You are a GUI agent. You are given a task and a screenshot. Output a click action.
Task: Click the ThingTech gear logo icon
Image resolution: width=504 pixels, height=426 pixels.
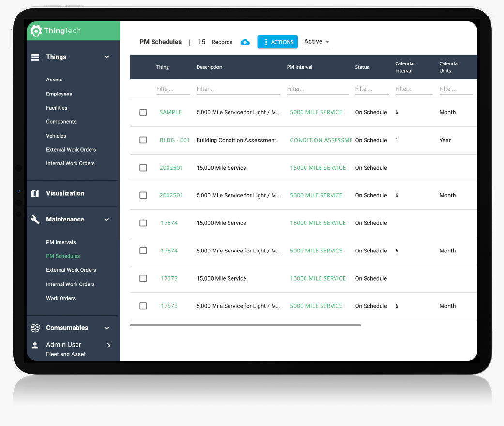point(36,31)
